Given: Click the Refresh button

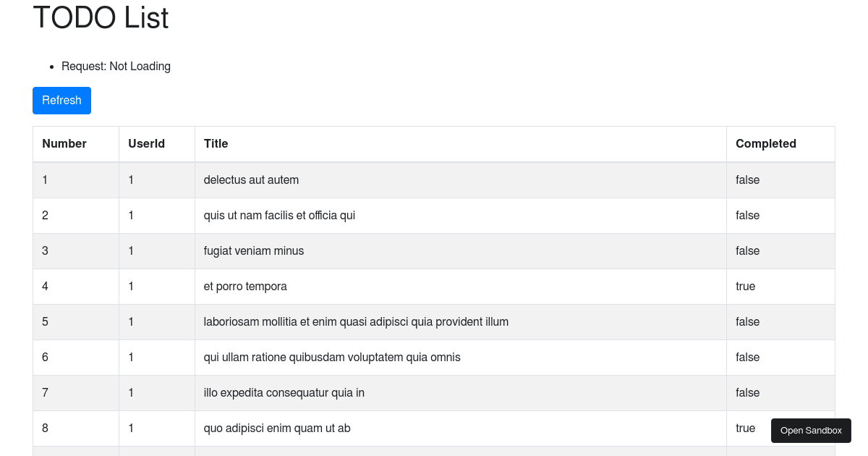Looking at the screenshot, I should pos(61,100).
